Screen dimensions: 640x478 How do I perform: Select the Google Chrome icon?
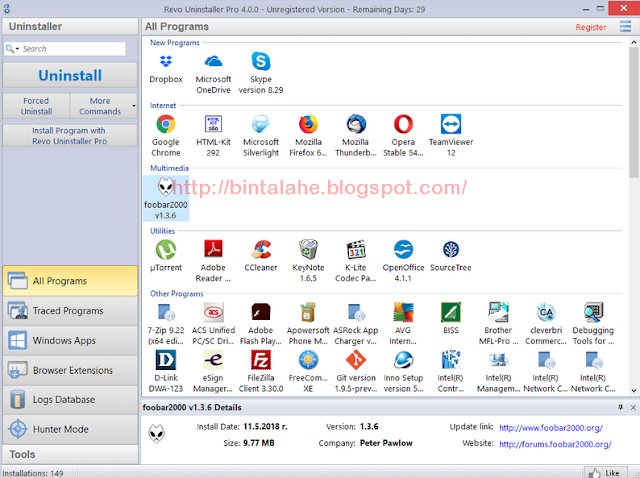(166, 125)
